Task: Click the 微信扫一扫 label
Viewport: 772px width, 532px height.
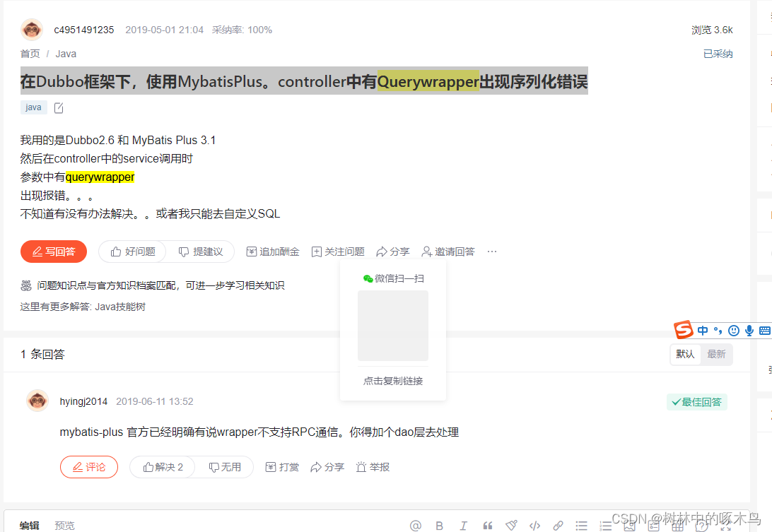Action: [x=393, y=278]
